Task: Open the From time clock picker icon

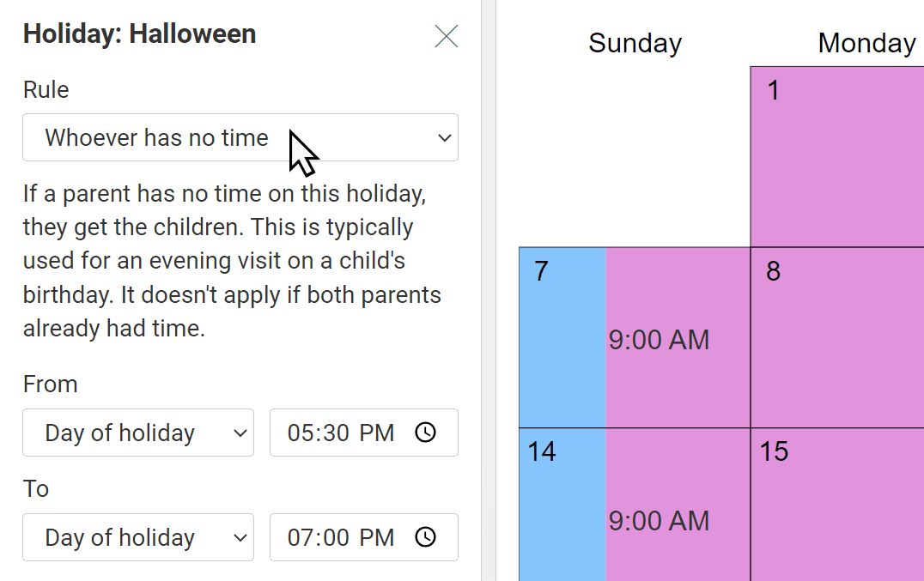Action: 425,433
